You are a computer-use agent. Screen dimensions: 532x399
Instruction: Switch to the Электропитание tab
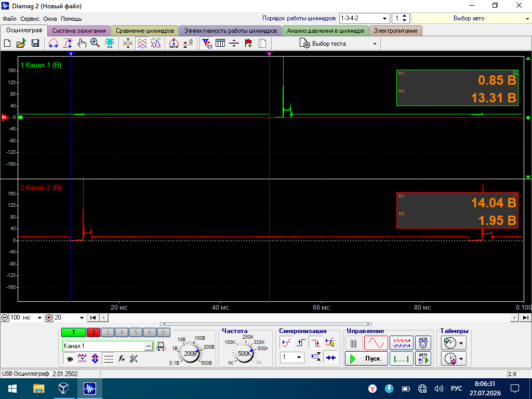pos(395,31)
